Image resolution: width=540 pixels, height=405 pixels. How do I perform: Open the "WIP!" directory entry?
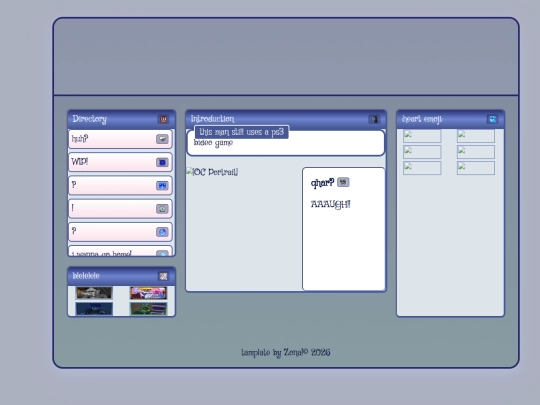[x=120, y=162]
